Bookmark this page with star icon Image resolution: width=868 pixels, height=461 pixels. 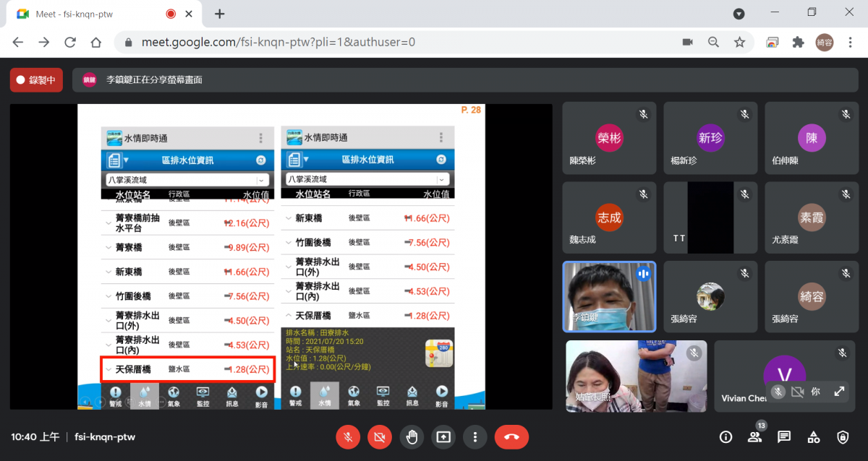tap(739, 42)
